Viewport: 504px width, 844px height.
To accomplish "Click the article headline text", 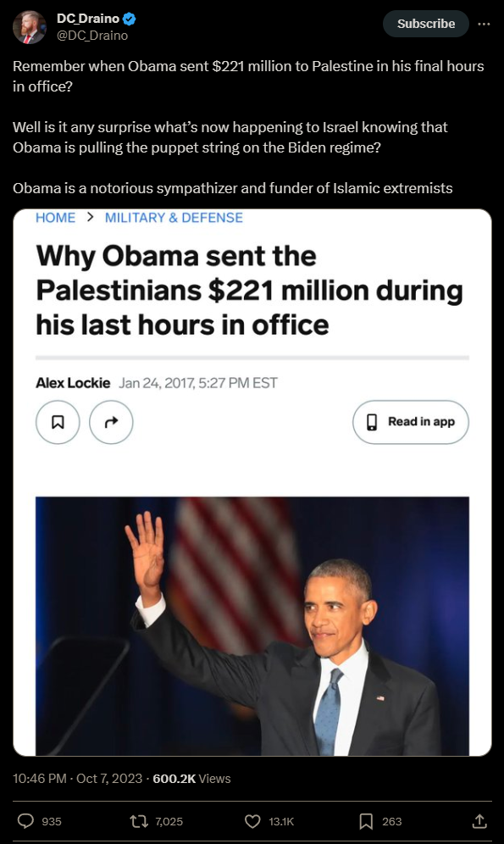I will [x=250, y=290].
